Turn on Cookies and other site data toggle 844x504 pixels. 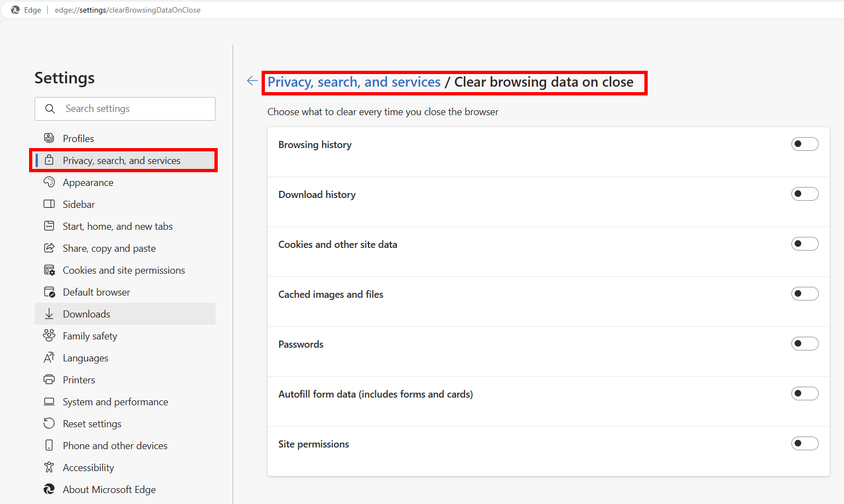pos(805,244)
